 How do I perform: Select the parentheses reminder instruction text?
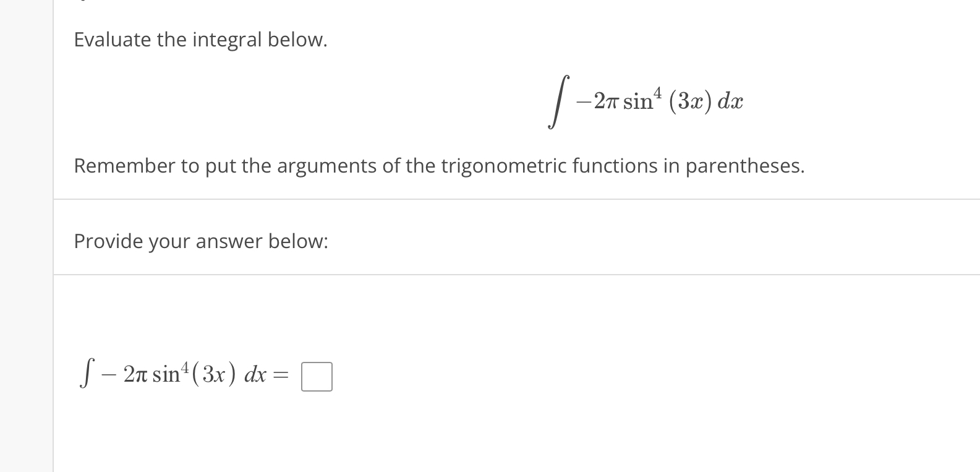[439, 166]
